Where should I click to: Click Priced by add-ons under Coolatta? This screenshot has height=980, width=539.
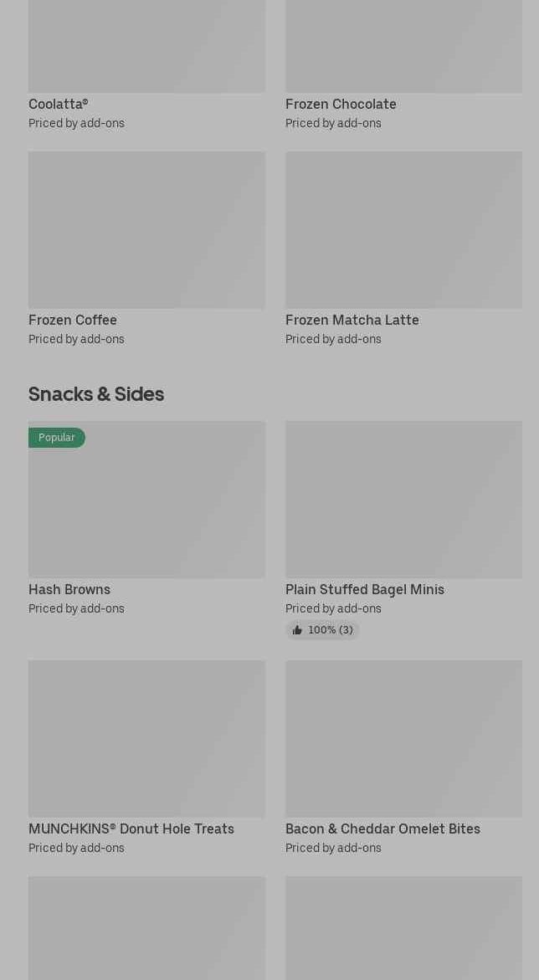pyautogui.click(x=76, y=124)
